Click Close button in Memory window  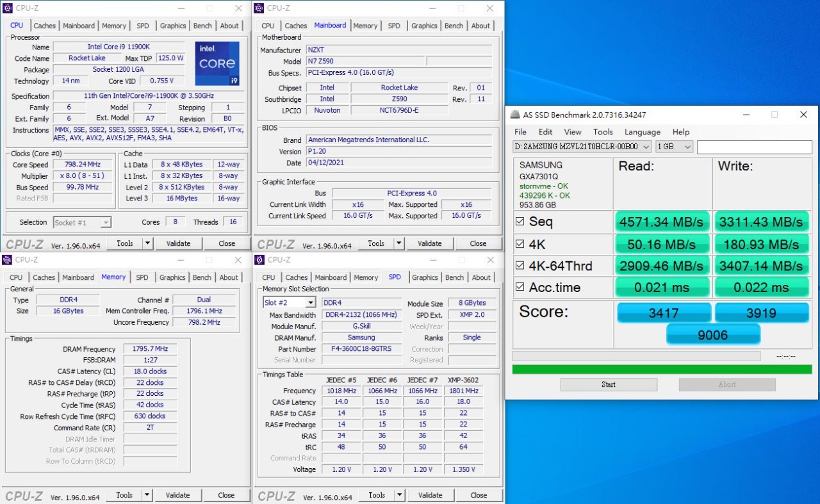226,495
